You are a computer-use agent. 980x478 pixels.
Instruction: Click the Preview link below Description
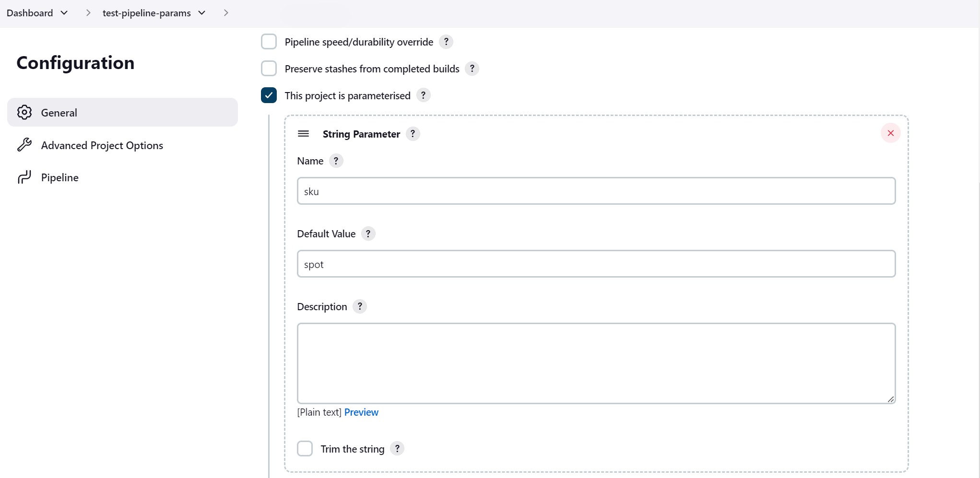(x=361, y=412)
